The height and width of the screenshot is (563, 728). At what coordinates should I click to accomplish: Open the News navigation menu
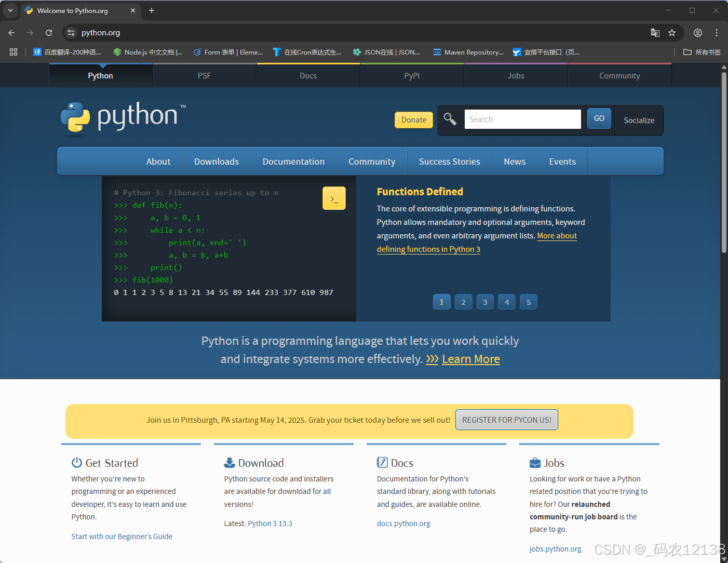click(x=515, y=162)
